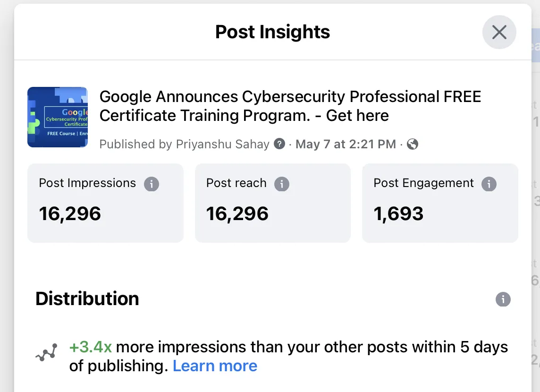Select the Post Engagement value 1,693

tap(398, 214)
